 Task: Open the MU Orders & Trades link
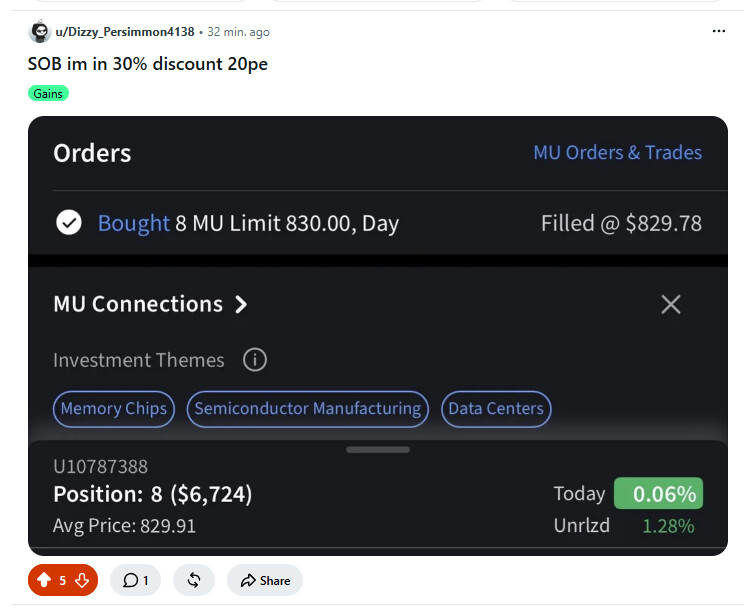click(x=618, y=153)
